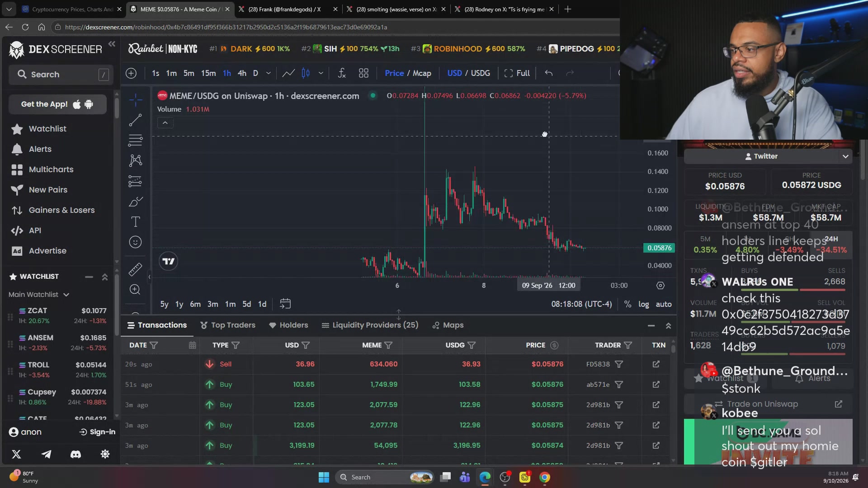Switch to the Top Traders tab
The width and height of the screenshot is (868, 488).
pyautogui.click(x=227, y=325)
